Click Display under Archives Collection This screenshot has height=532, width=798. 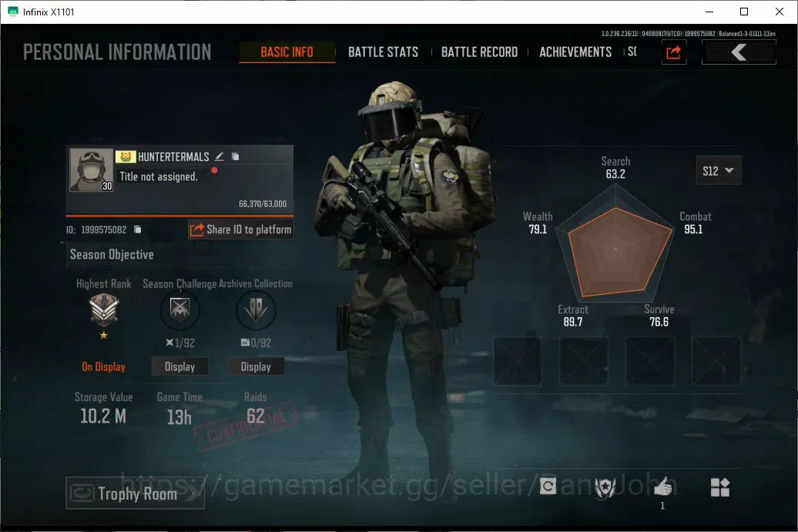pos(256,366)
